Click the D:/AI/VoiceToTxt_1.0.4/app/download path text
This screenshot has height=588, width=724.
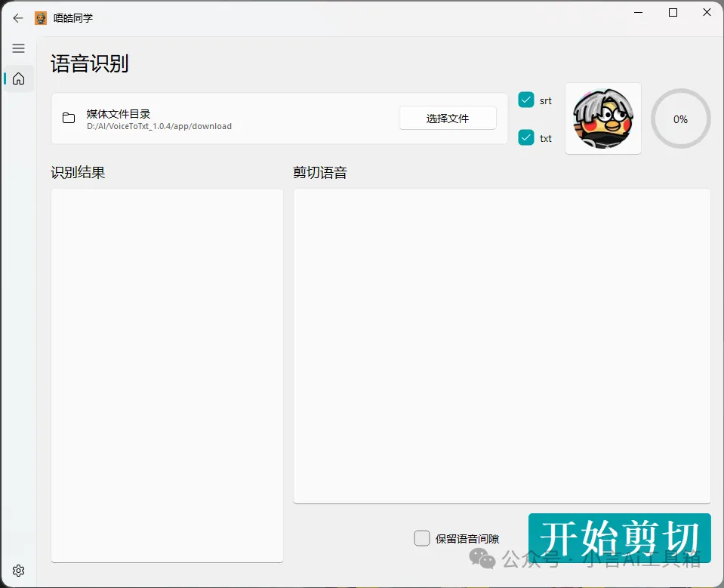point(159,126)
